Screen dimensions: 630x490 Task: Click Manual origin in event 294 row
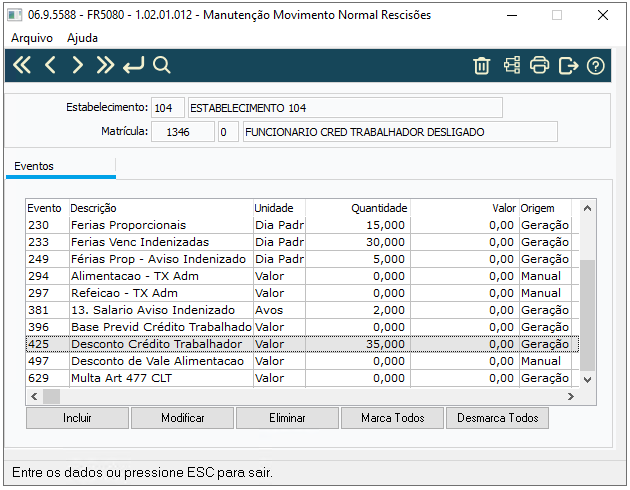coord(541,276)
